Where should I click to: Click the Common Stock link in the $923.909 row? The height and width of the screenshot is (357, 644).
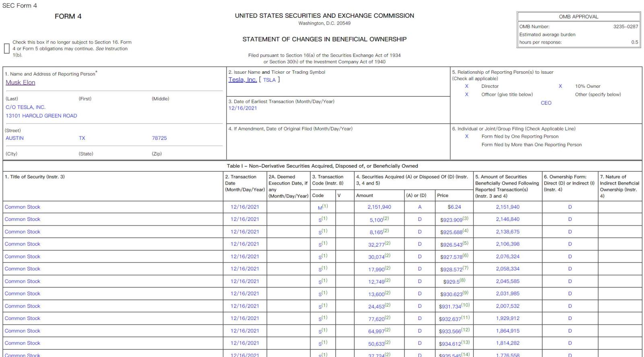click(x=23, y=219)
